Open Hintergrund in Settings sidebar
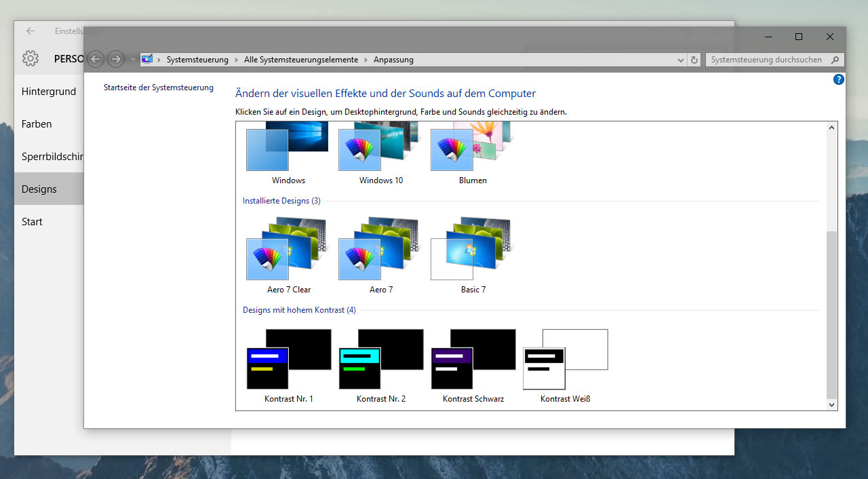 coord(49,92)
